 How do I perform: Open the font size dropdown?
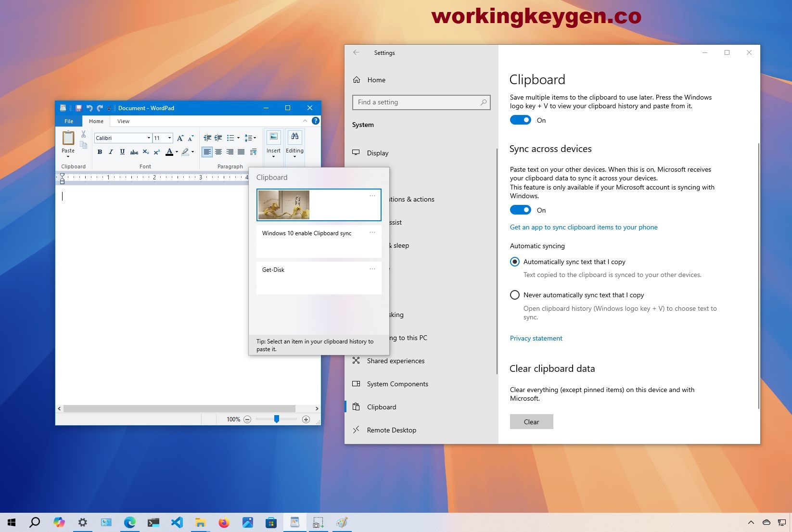coord(169,138)
